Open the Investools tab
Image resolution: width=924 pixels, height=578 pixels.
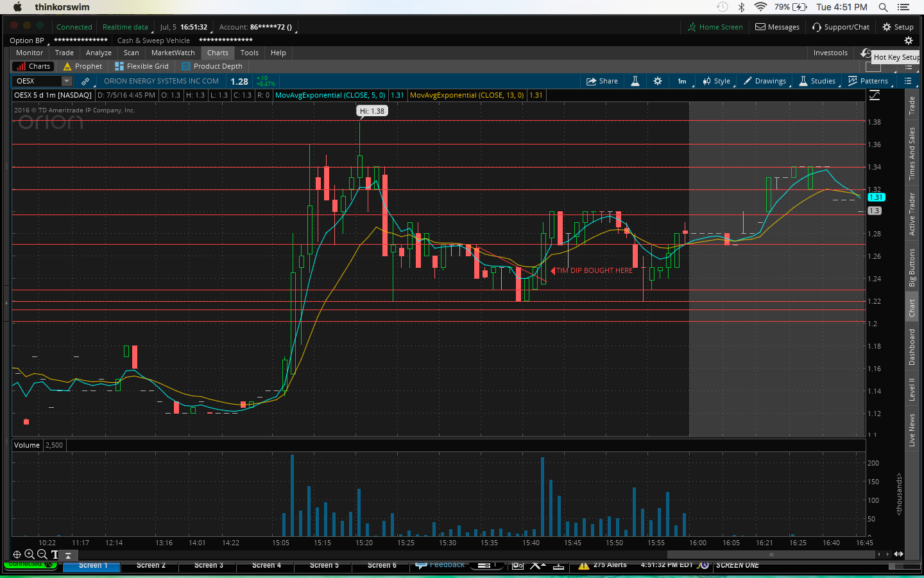click(830, 53)
